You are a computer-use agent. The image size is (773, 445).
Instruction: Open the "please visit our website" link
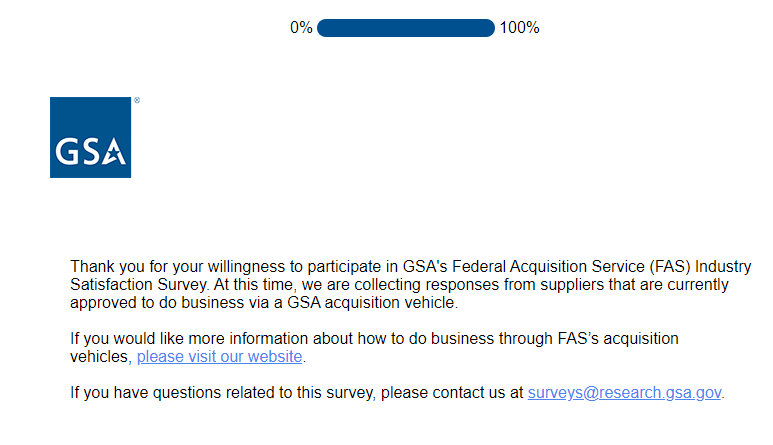click(x=219, y=357)
